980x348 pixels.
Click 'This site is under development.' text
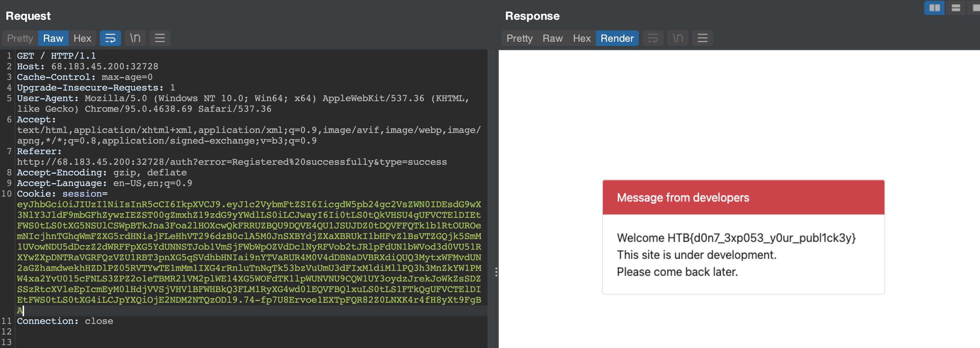point(697,255)
